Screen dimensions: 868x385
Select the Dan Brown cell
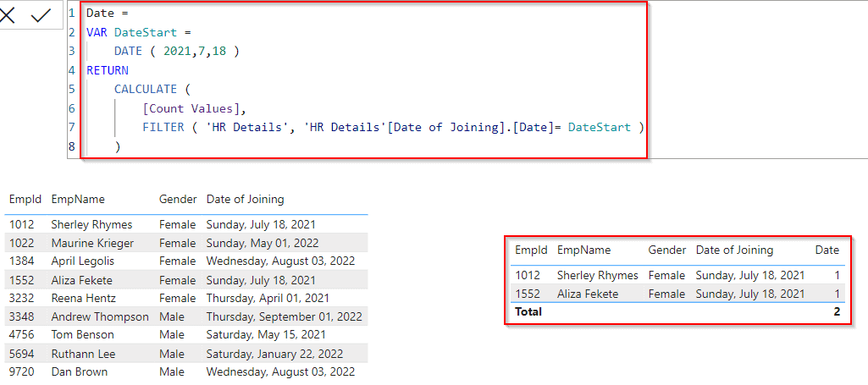coord(79,371)
